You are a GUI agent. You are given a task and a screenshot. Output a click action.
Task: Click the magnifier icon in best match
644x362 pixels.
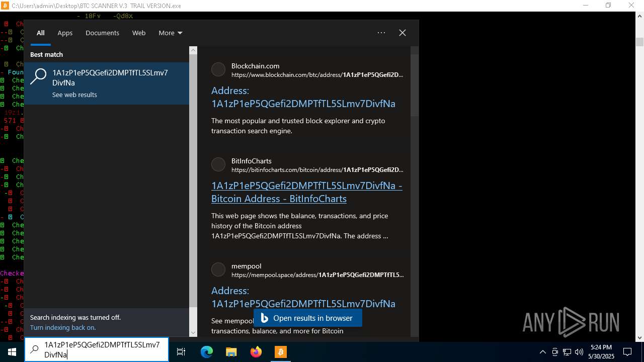(38, 77)
